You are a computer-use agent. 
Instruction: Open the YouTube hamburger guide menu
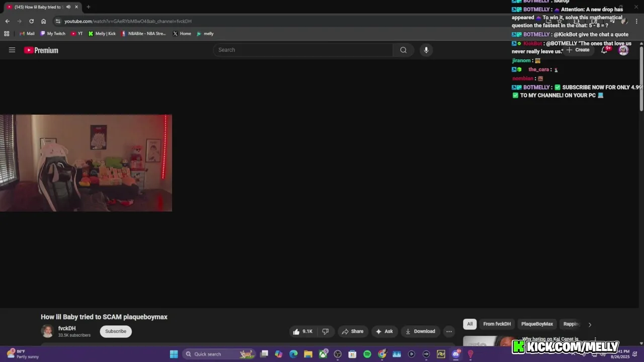[12, 50]
